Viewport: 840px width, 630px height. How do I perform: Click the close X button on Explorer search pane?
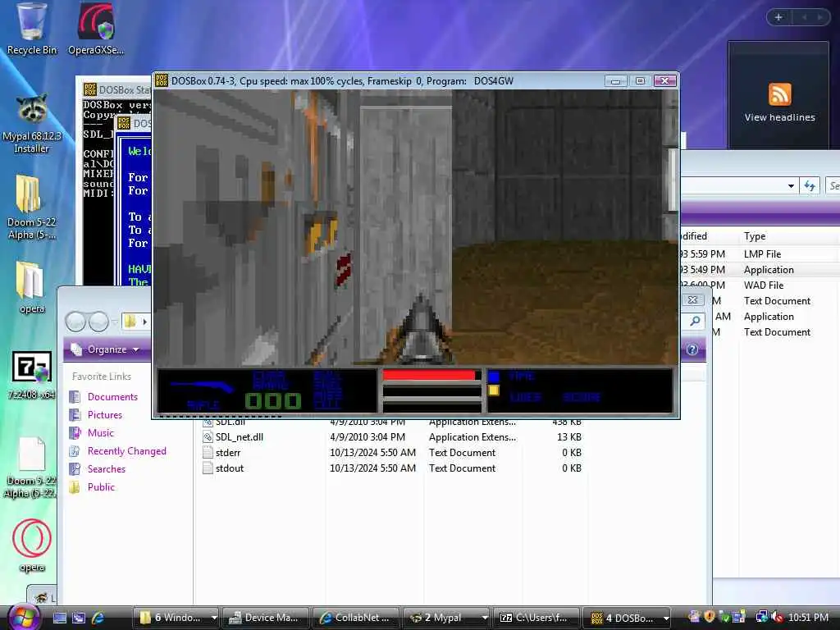click(x=692, y=299)
